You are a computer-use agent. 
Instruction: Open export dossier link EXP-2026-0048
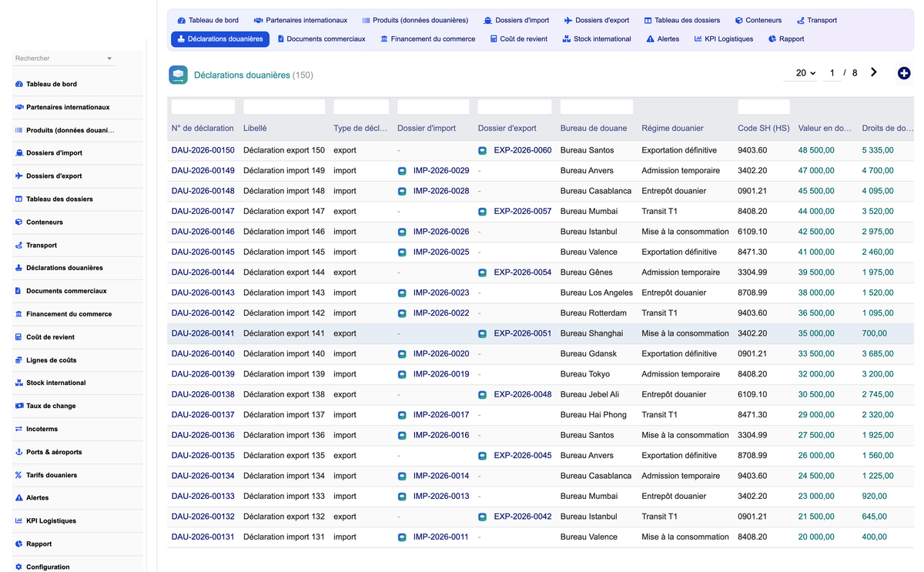(523, 395)
